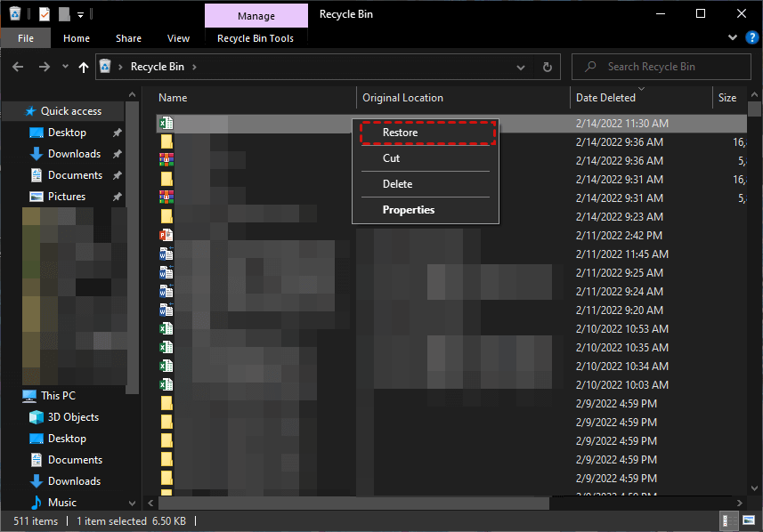The height and width of the screenshot is (532, 763).
Task: Open the address bar history dropdown
Action: [521, 67]
